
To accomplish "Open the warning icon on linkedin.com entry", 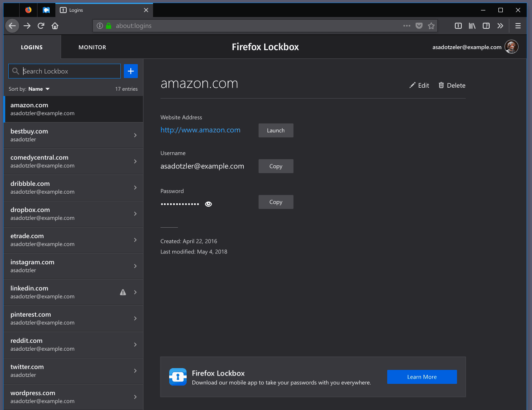I will [x=123, y=292].
